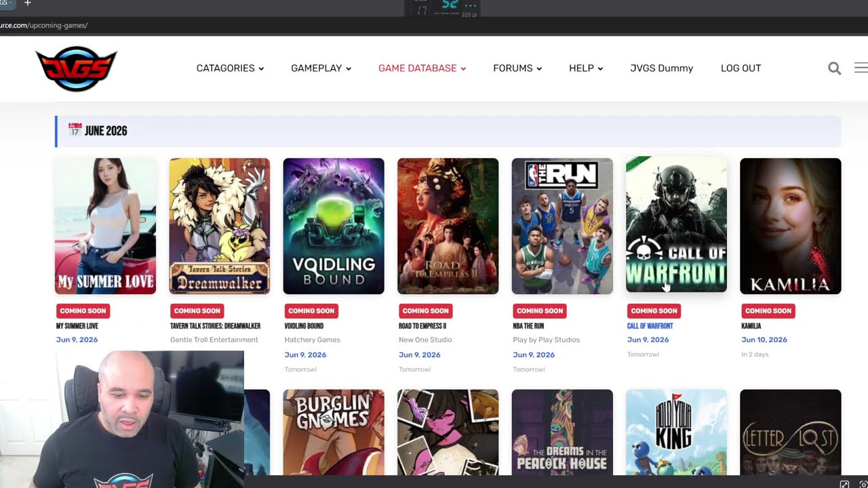868x488 pixels.
Task: Expand the CATAGORIES dropdown menu
Action: [230, 68]
